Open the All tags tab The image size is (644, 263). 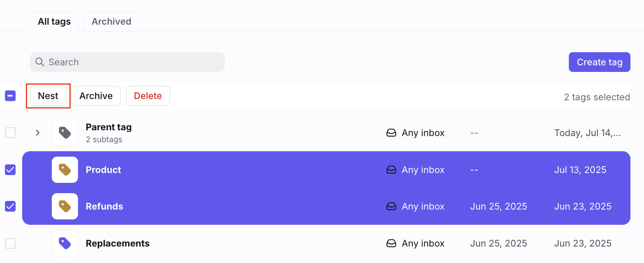(54, 22)
